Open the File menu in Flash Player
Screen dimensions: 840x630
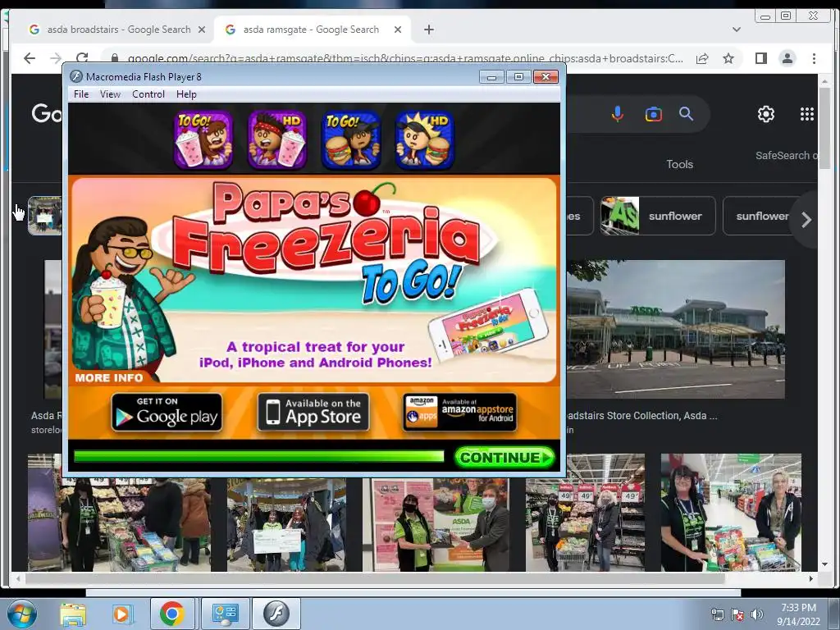(81, 94)
